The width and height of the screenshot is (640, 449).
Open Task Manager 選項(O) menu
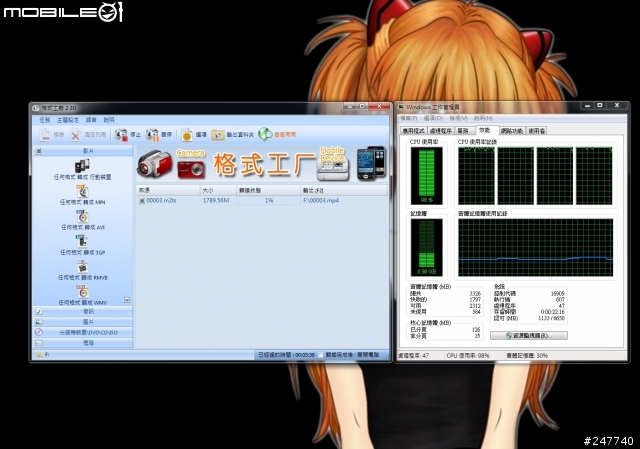coord(433,118)
